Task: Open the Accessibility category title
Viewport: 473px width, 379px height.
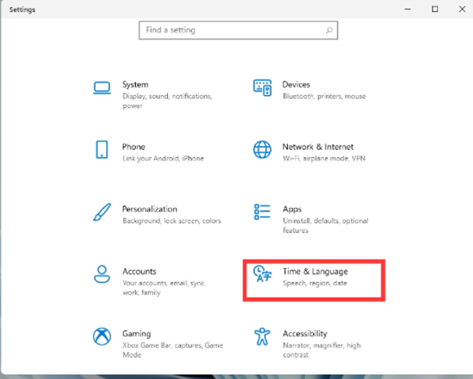Action: pos(305,334)
